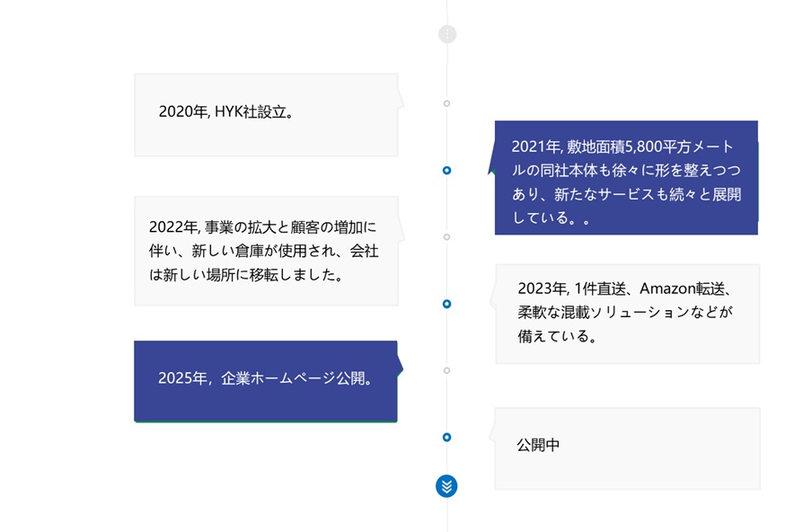Screen dimensions: 812x532
Task: Select the blue timeline dot next to 公開中
Action: pos(446,438)
